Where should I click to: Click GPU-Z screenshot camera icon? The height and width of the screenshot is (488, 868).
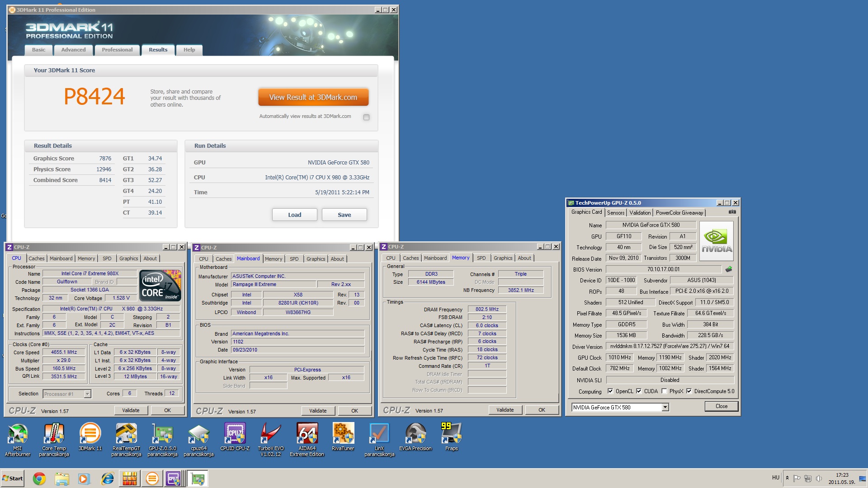tap(732, 212)
